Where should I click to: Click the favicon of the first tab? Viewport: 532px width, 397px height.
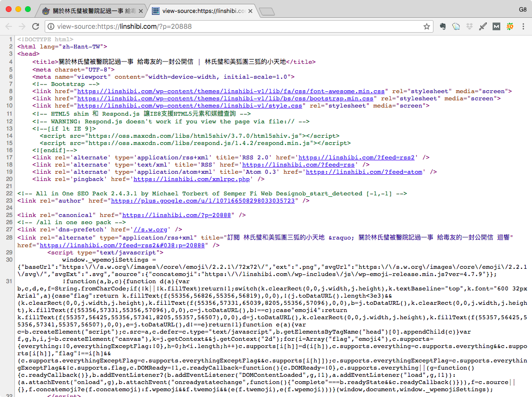pos(46,11)
